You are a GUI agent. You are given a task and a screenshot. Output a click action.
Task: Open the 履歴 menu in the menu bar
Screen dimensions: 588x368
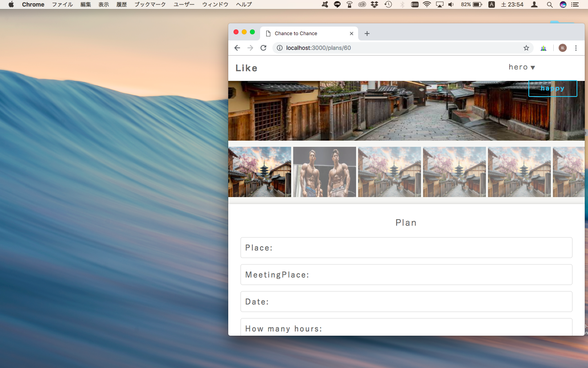coord(122,4)
